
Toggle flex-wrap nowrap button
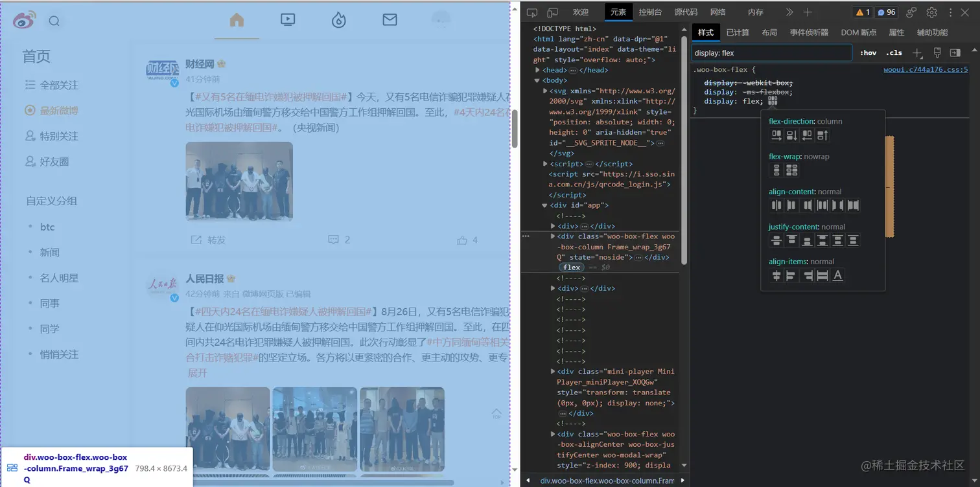[776, 170]
